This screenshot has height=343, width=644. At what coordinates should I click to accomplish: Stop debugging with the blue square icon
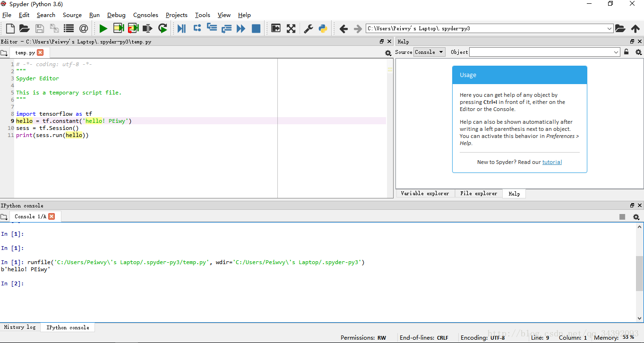point(256,28)
